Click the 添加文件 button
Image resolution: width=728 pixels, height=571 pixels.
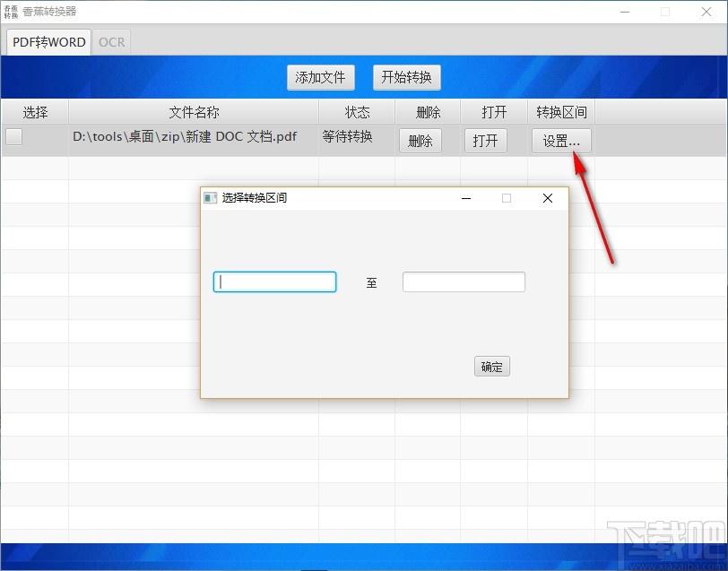coord(321,77)
